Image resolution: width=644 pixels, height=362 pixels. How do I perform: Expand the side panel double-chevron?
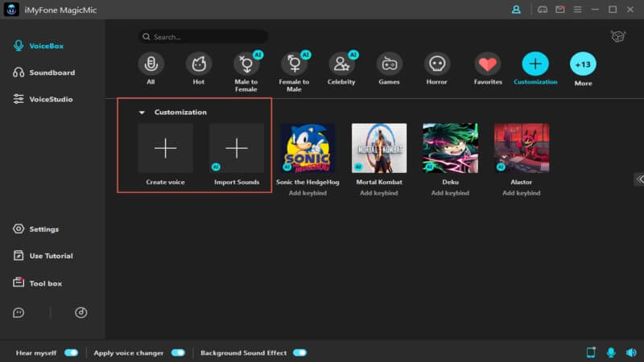click(x=639, y=179)
